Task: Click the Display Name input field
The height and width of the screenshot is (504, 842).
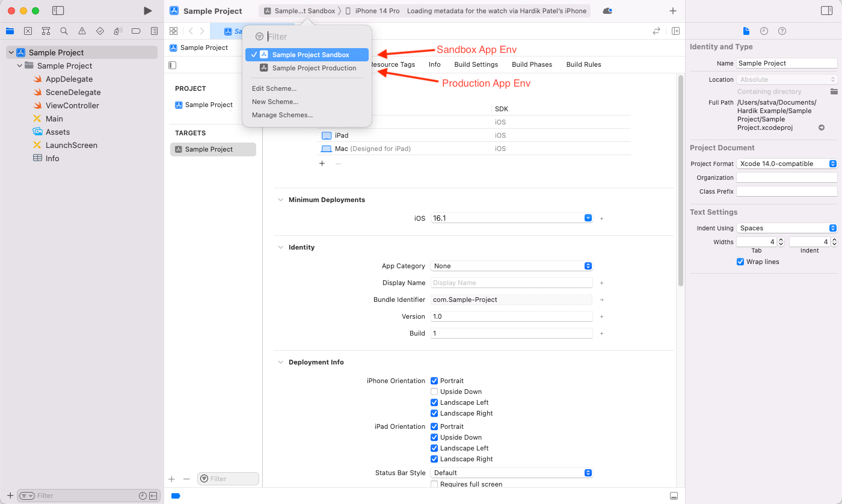Action: point(512,283)
